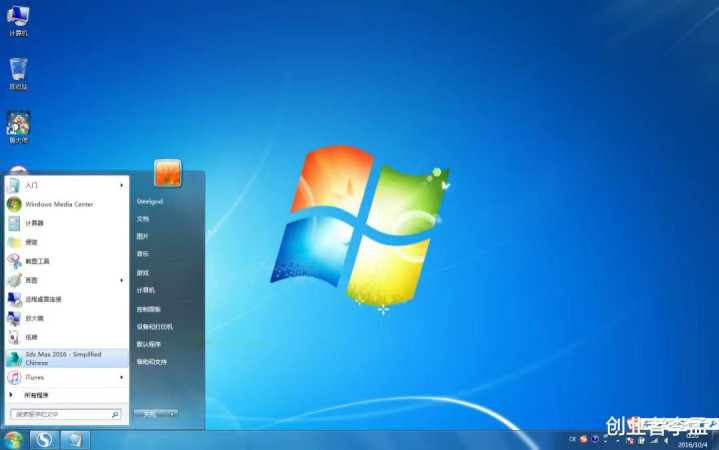Click the Show Desktop strip at taskbar end

pos(716,440)
